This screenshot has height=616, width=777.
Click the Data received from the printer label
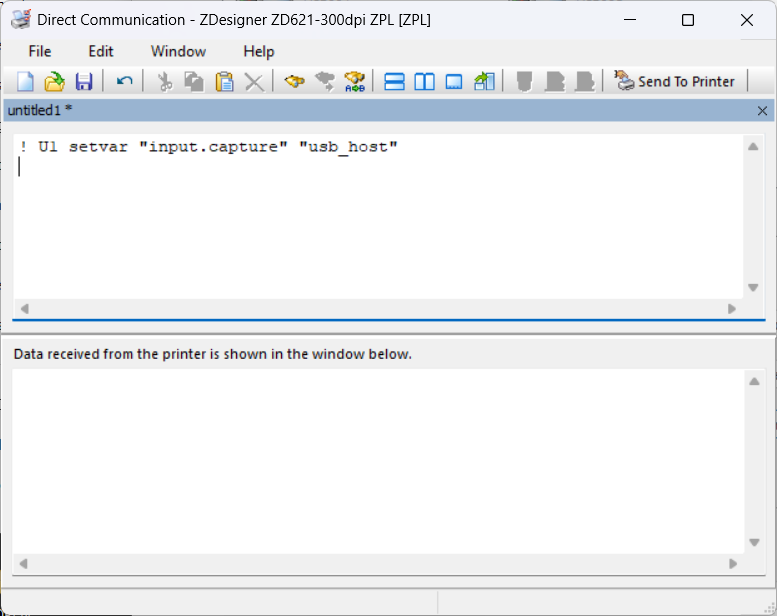(213, 354)
